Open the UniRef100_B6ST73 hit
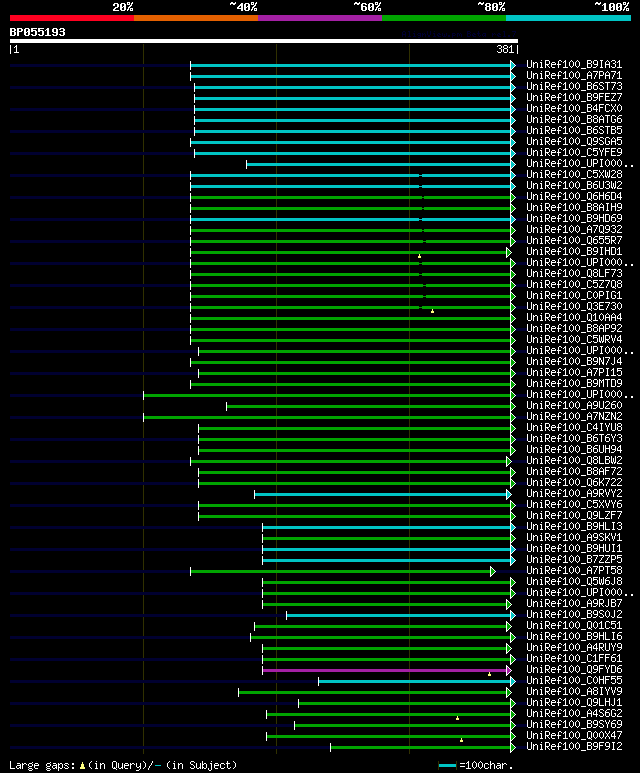Screen dimensions: 640x773 point(574,87)
